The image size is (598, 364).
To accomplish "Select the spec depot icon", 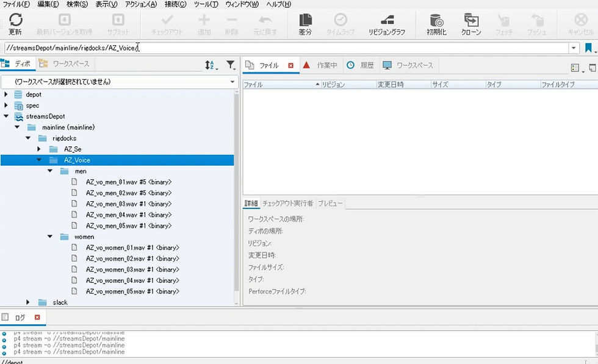I will click(18, 105).
